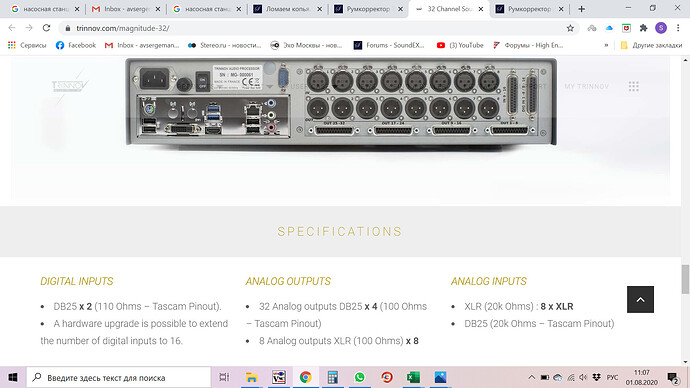Click the text '8 x XLR'

(557, 307)
